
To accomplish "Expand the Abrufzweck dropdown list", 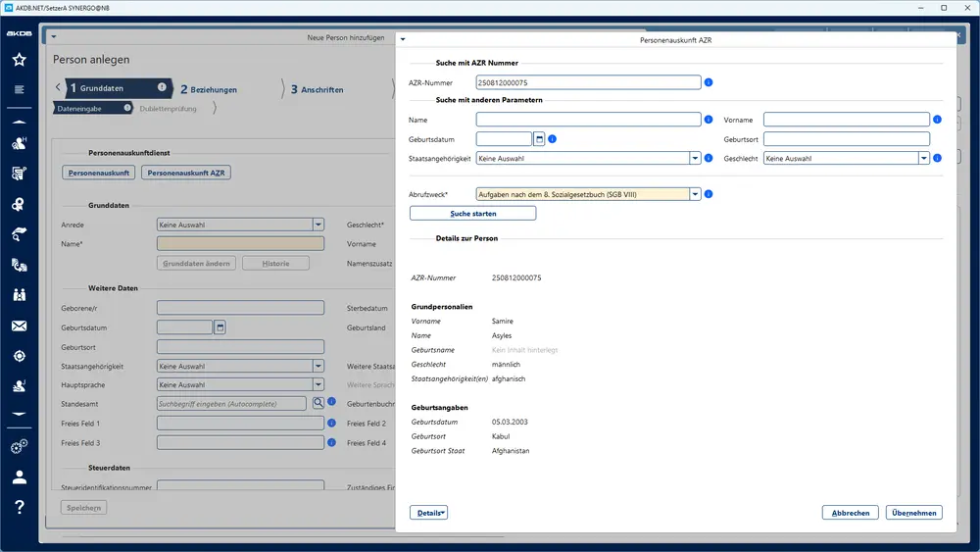I will (695, 194).
